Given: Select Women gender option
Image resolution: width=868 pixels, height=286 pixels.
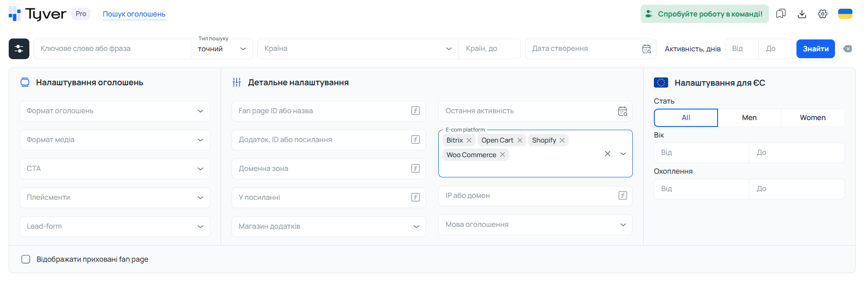Looking at the screenshot, I should click(x=813, y=118).
